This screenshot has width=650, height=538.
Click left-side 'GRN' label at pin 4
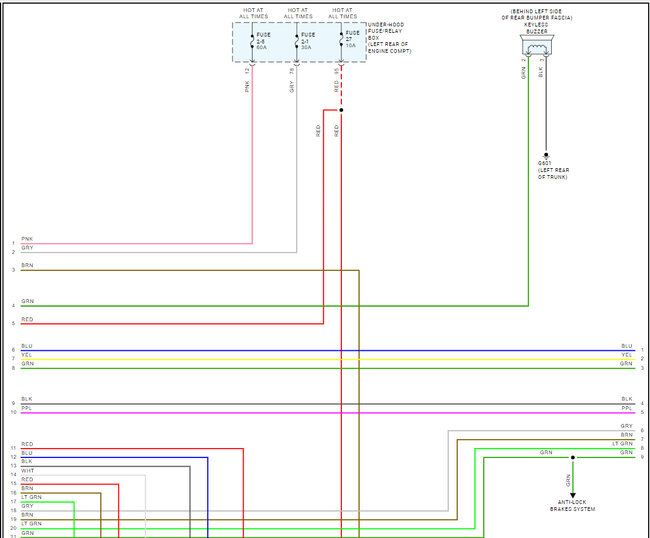(x=28, y=301)
